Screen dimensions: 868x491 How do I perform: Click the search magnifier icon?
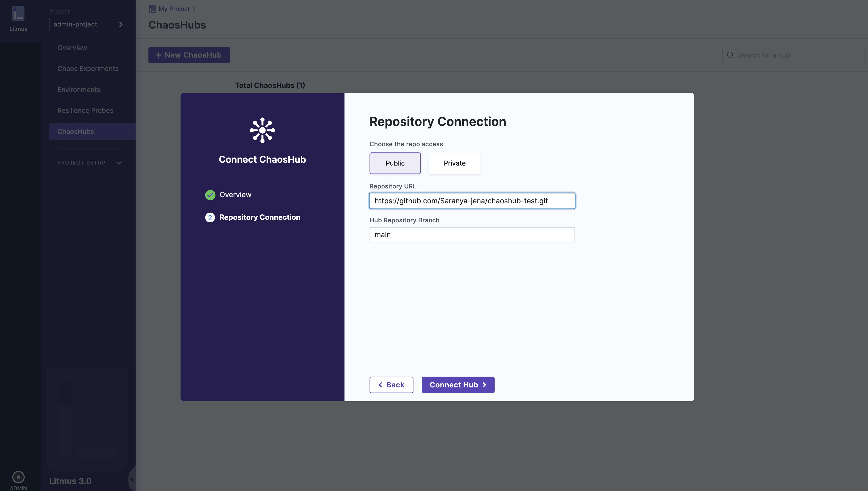click(x=730, y=55)
